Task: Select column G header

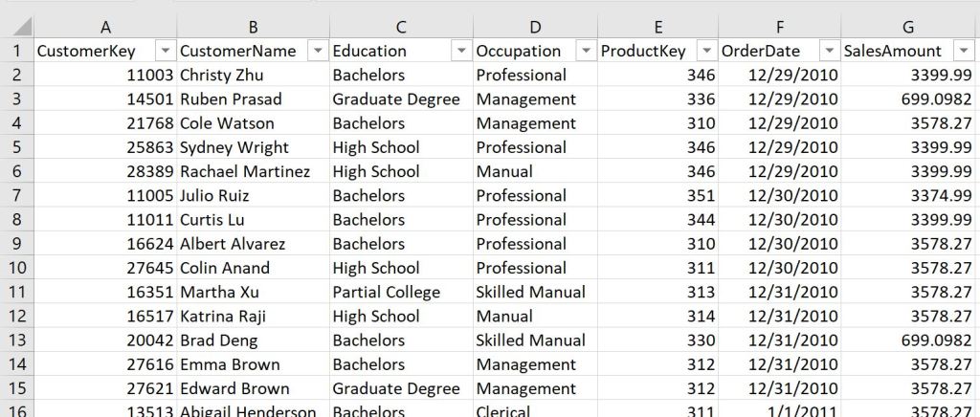Action: pyautogui.click(x=911, y=25)
